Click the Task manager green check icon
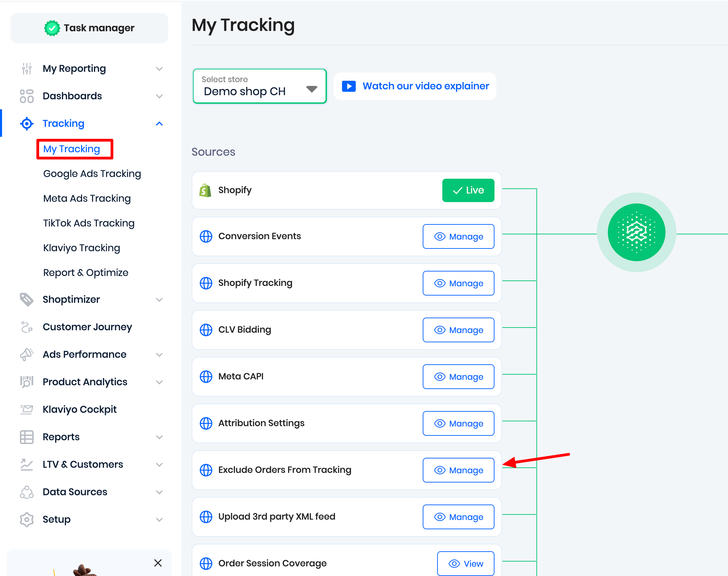This screenshot has width=728, height=576. [52, 28]
